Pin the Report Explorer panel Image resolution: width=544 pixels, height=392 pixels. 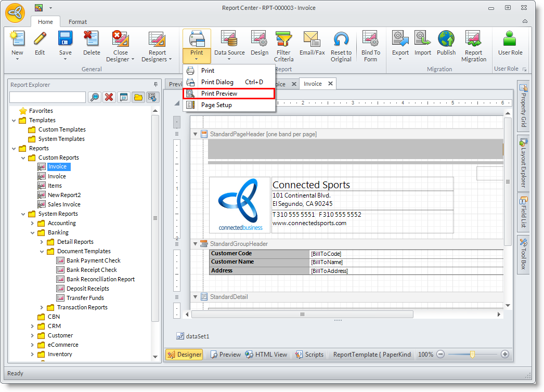click(155, 84)
